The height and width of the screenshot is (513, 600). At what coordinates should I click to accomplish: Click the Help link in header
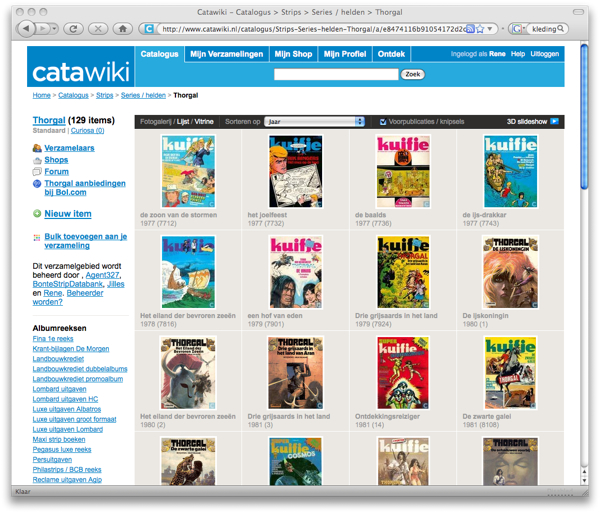518,54
